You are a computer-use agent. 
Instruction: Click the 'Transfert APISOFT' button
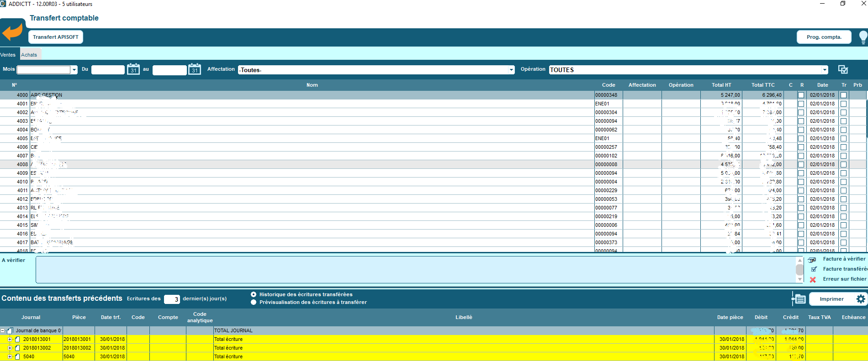coord(56,37)
